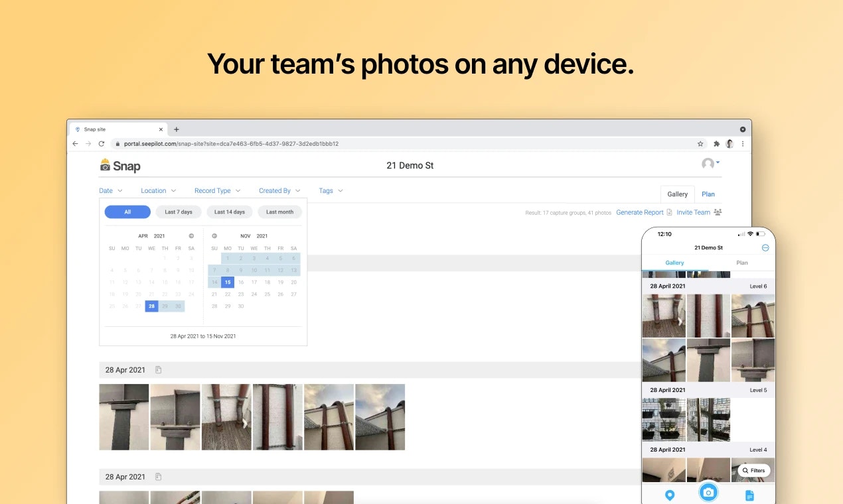
Task: Click the 'Level 4' label on phone
Action: [758, 450]
